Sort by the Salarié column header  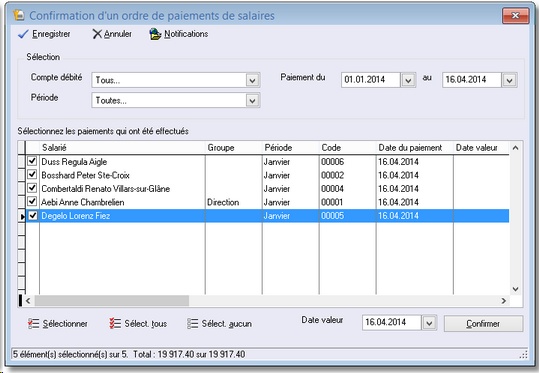coord(122,148)
